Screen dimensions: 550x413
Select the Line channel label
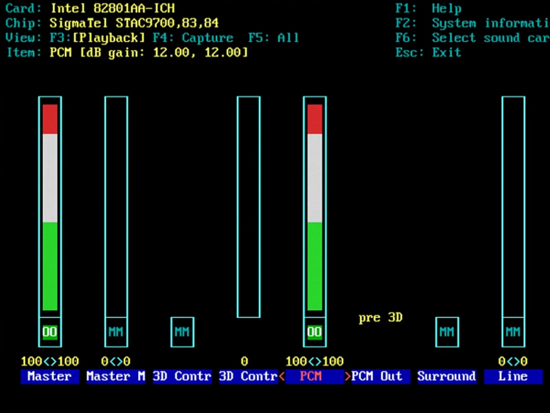(x=513, y=377)
